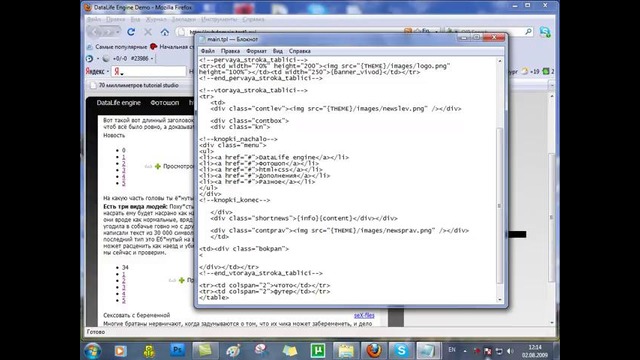Click RSS feed icon in address bar
The image size is (640, 360).
pos(408,31)
